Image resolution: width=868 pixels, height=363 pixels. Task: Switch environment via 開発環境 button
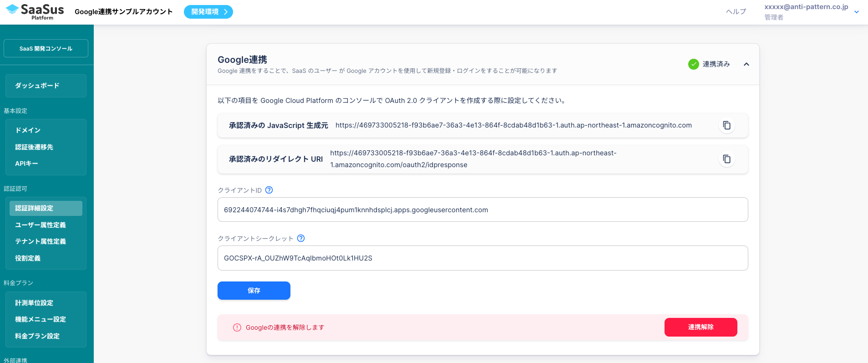pyautogui.click(x=208, y=12)
